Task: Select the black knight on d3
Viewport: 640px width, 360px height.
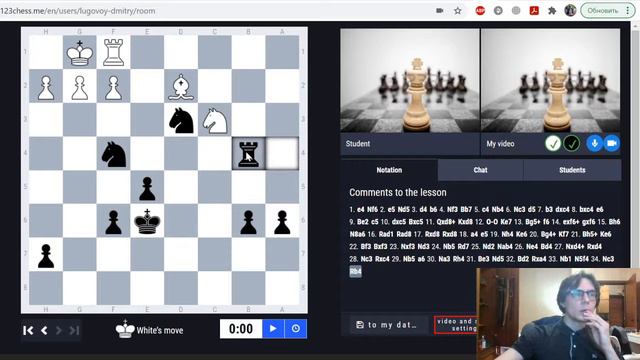Action: [x=181, y=120]
